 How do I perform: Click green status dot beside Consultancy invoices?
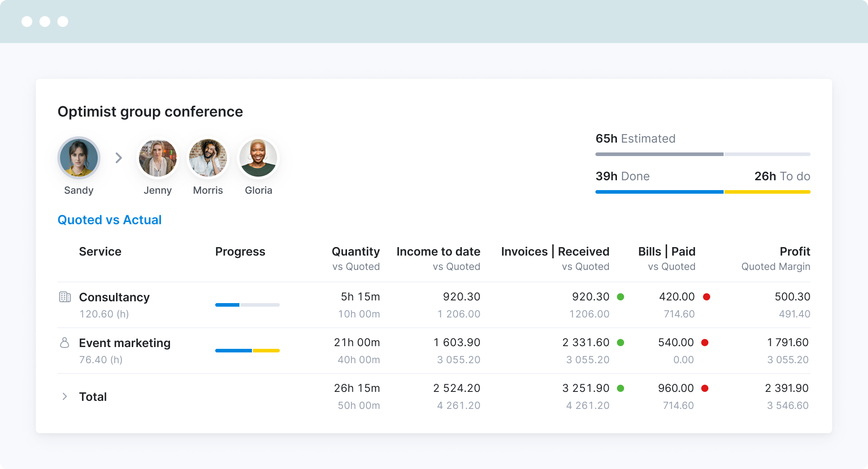(621, 297)
